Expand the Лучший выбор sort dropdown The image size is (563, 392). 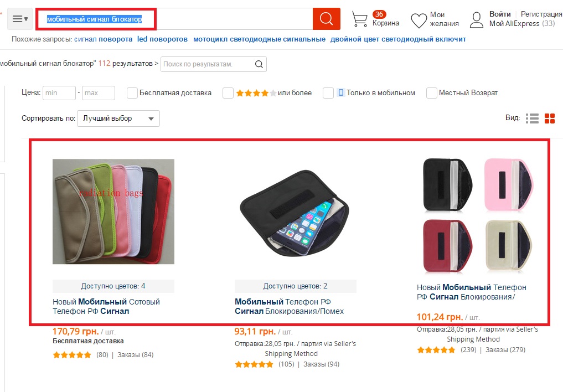coord(118,118)
